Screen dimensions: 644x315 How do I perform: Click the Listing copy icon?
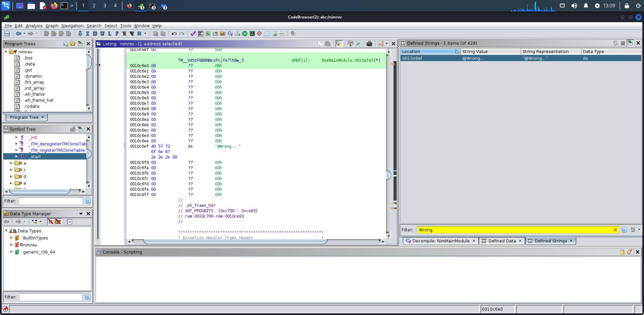(x=320, y=44)
